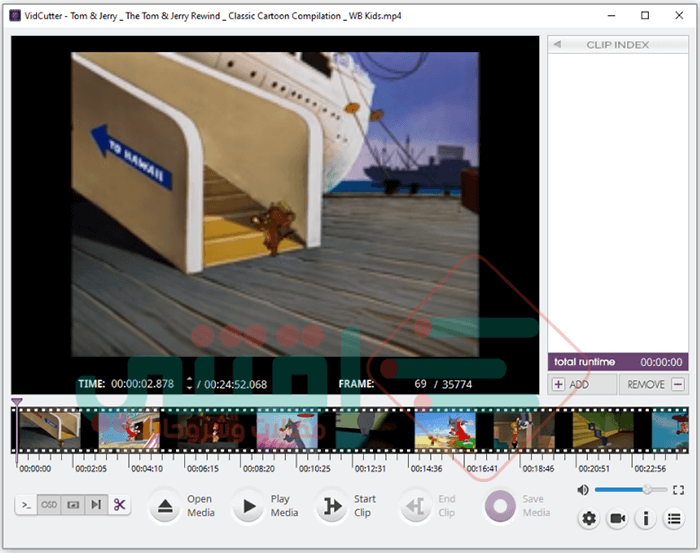Toggle the OSD on-screen display button
The image size is (700, 553).
(x=49, y=505)
